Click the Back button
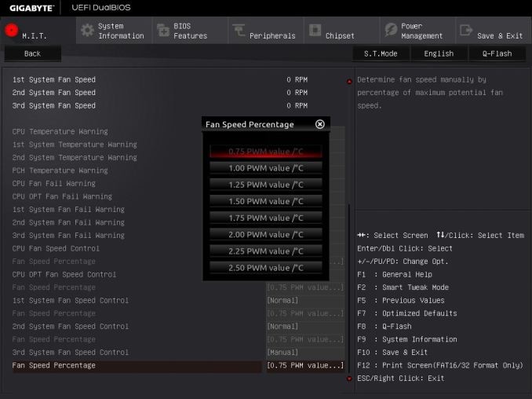The height and width of the screenshot is (399, 532). (x=33, y=53)
